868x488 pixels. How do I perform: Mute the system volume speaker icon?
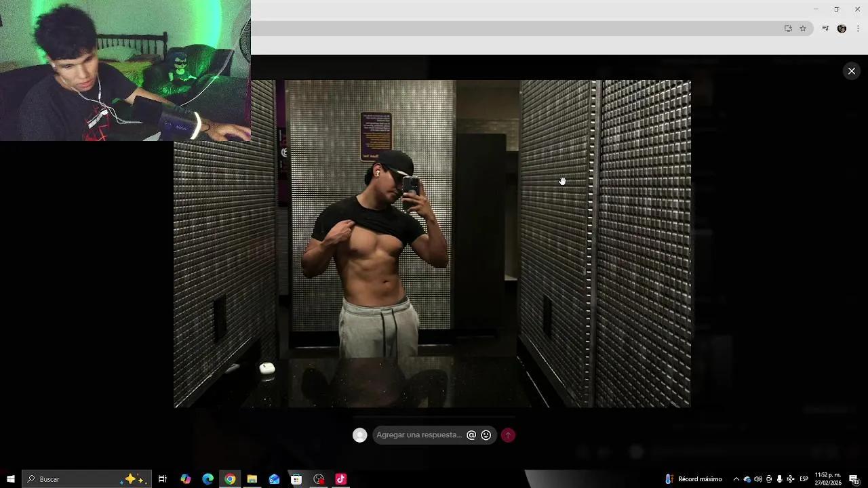pos(759,479)
